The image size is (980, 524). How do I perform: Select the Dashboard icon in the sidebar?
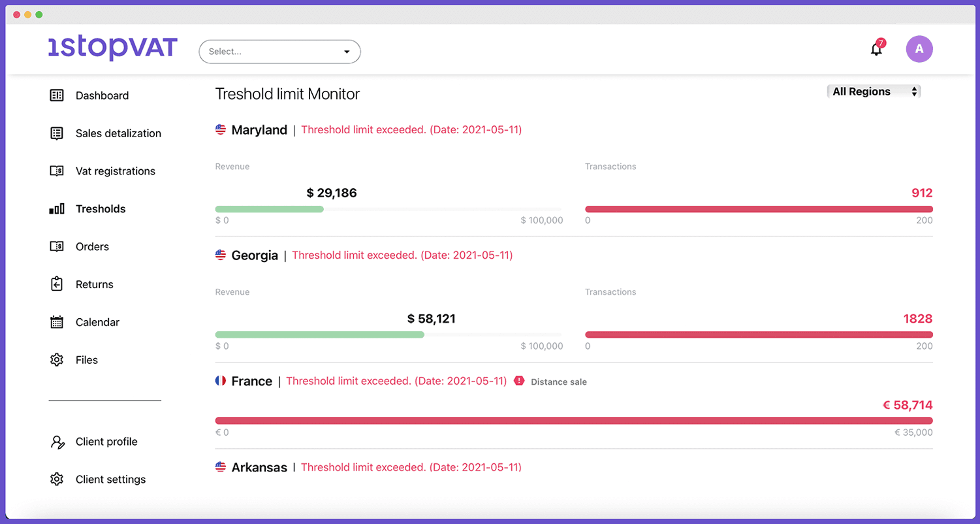coord(57,95)
